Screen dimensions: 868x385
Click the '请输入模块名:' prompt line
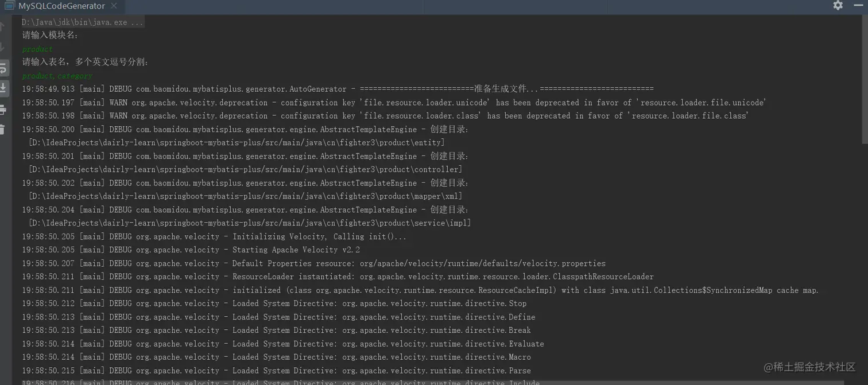(x=51, y=35)
